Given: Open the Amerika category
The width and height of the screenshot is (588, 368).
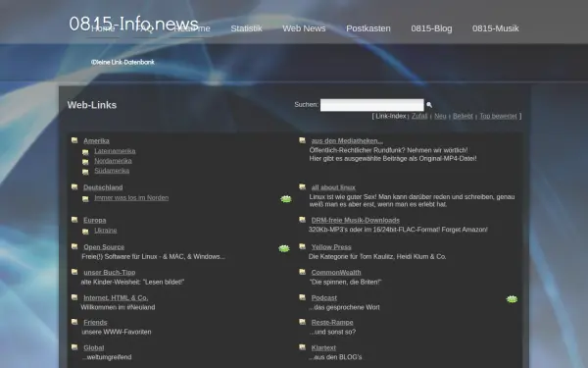Looking at the screenshot, I should 96,140.
